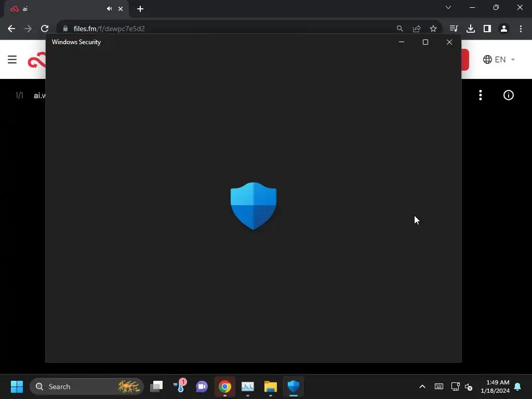
Task: Show file info on files.fm
Action: 508,96
